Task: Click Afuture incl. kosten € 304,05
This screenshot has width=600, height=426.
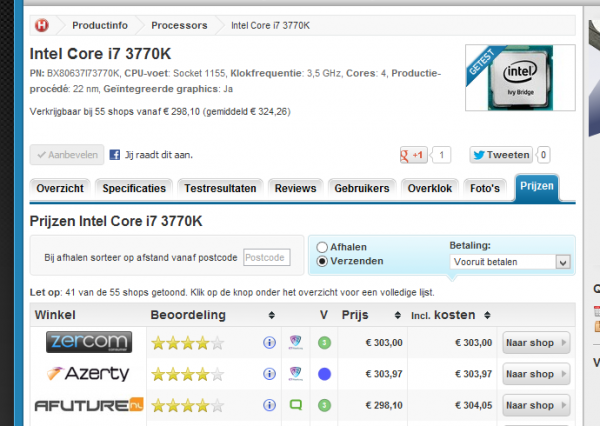Action: 473,406
